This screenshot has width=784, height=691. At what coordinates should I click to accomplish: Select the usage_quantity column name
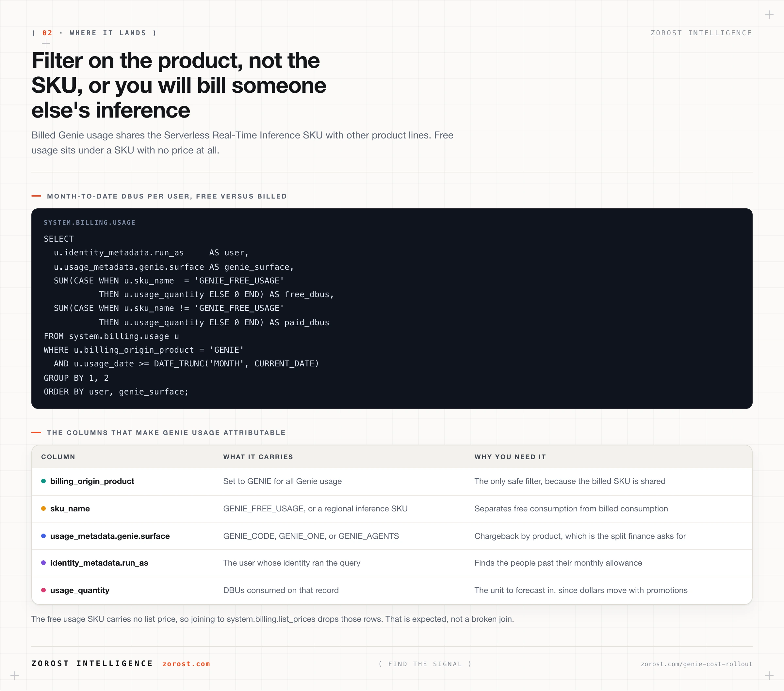80,590
